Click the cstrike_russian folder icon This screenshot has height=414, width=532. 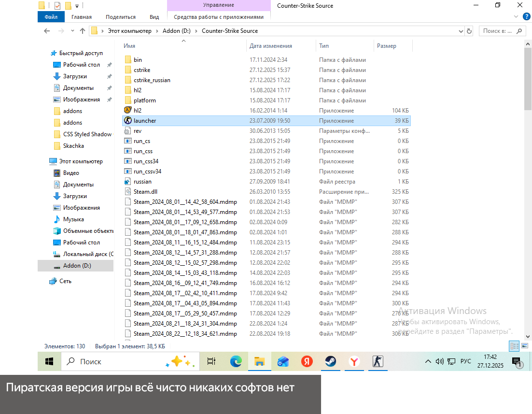[127, 80]
